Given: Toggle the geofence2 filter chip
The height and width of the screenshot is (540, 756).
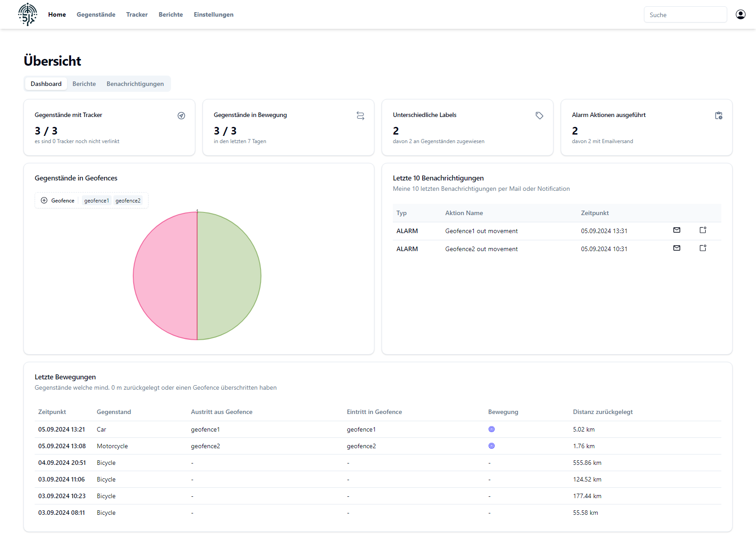Looking at the screenshot, I should click(x=128, y=201).
